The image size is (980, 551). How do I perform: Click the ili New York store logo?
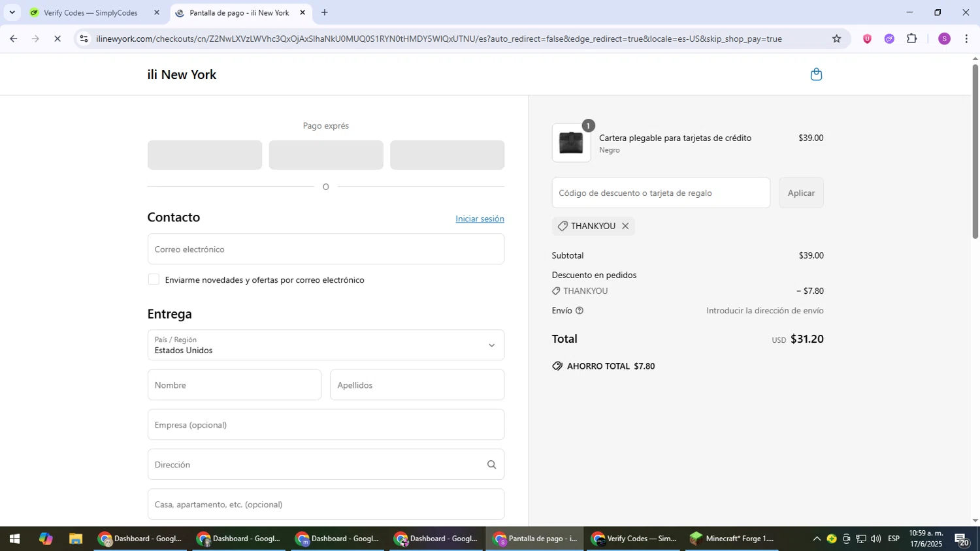pos(182,74)
